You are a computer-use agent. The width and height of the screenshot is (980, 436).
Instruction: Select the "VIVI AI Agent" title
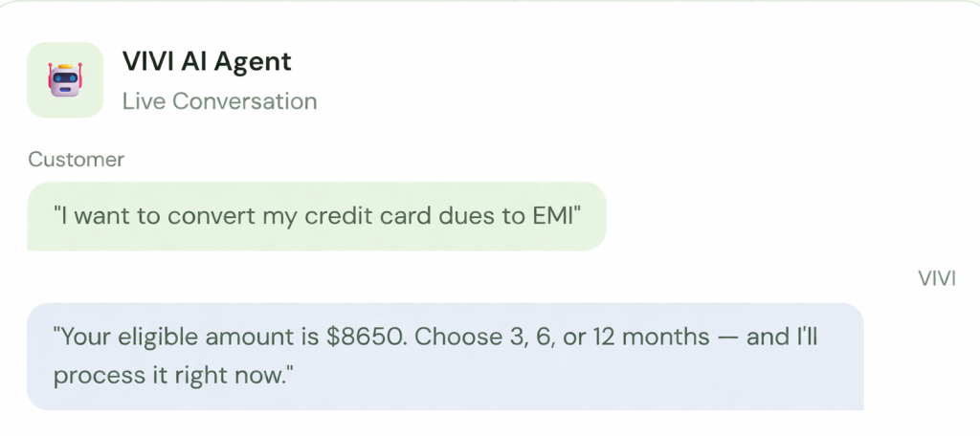[x=207, y=62]
